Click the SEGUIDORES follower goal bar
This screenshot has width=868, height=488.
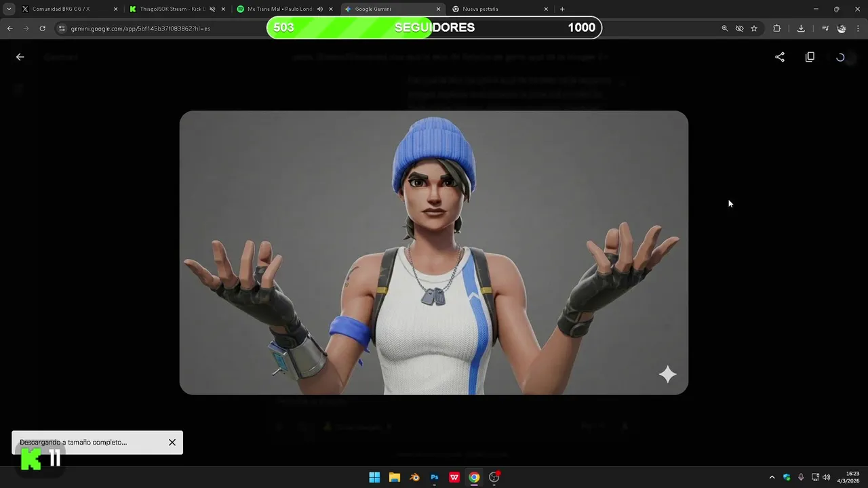point(434,28)
